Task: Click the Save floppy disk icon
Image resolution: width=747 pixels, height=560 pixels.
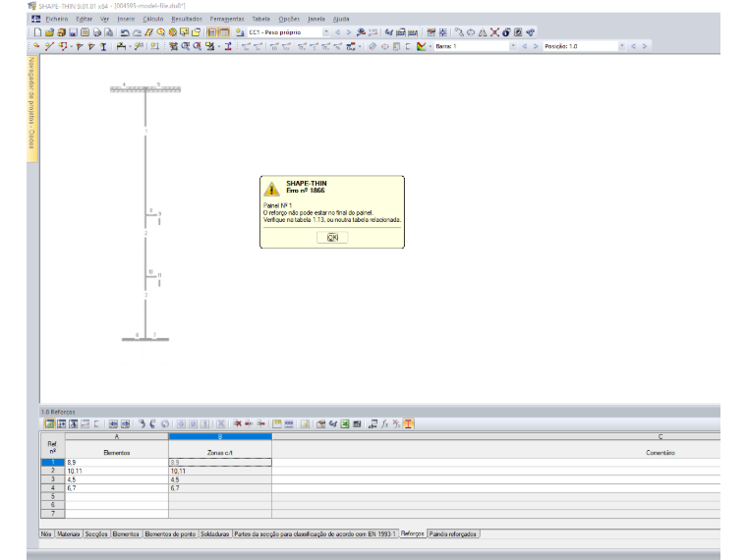Action: coord(73,32)
